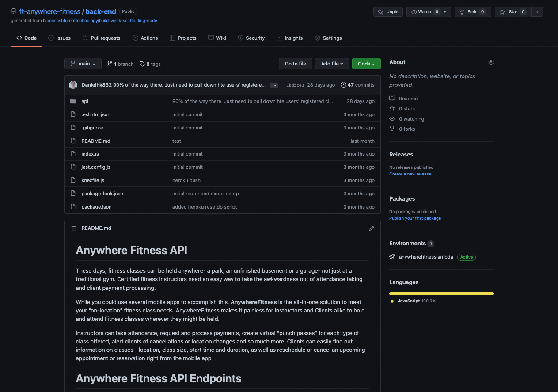Click the Go to file button
Screen dimensions: 558x392
pos(296,64)
